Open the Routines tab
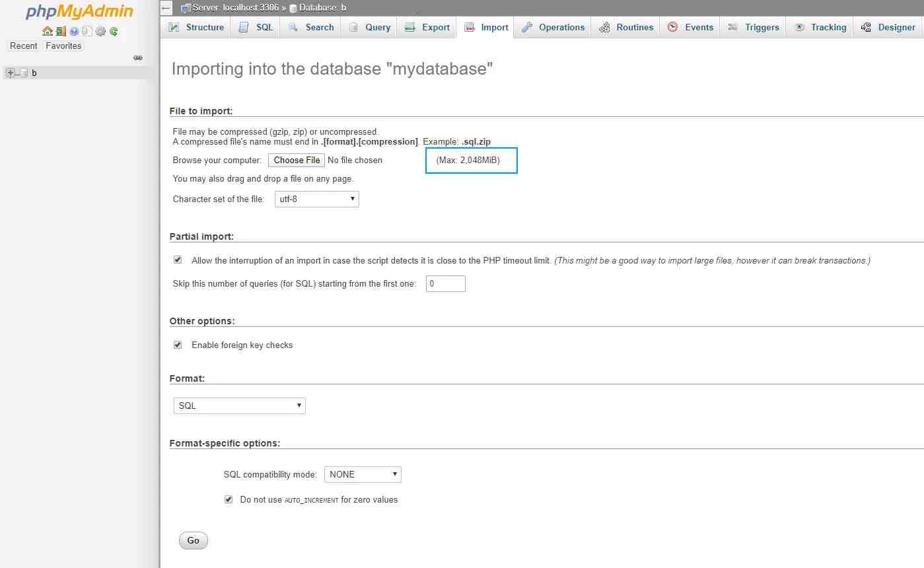 coord(626,27)
